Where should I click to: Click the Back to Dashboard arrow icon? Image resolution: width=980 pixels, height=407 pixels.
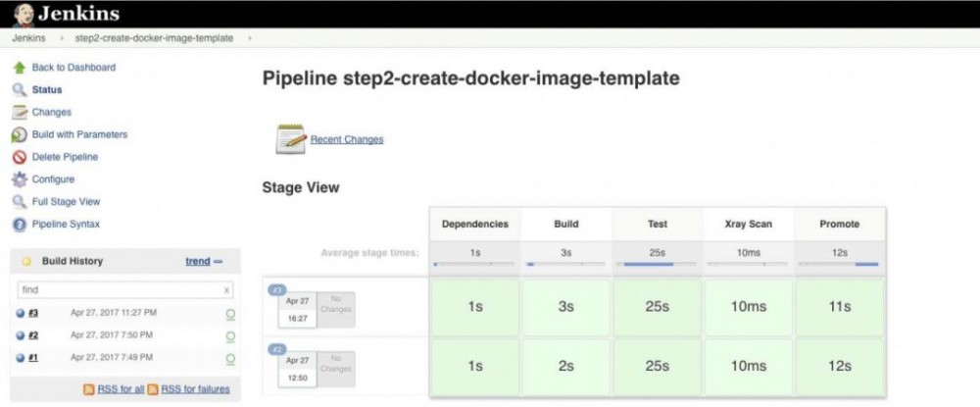[x=19, y=68]
